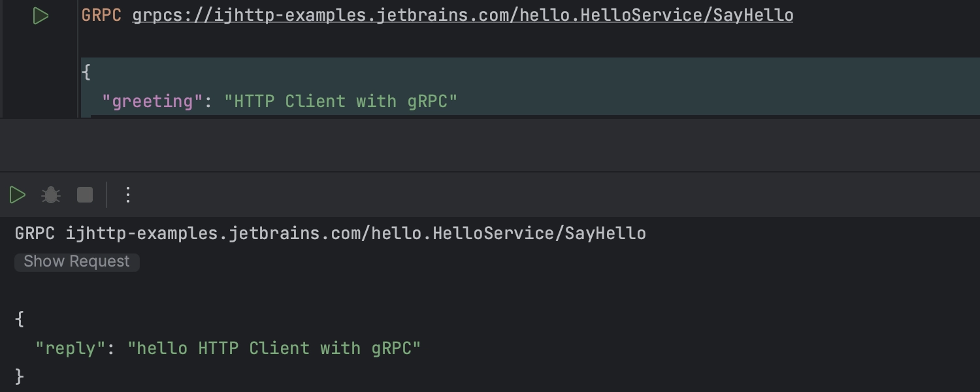This screenshot has width=980, height=392.
Task: Click the opening brace of the response JSON
Action: [x=19, y=319]
